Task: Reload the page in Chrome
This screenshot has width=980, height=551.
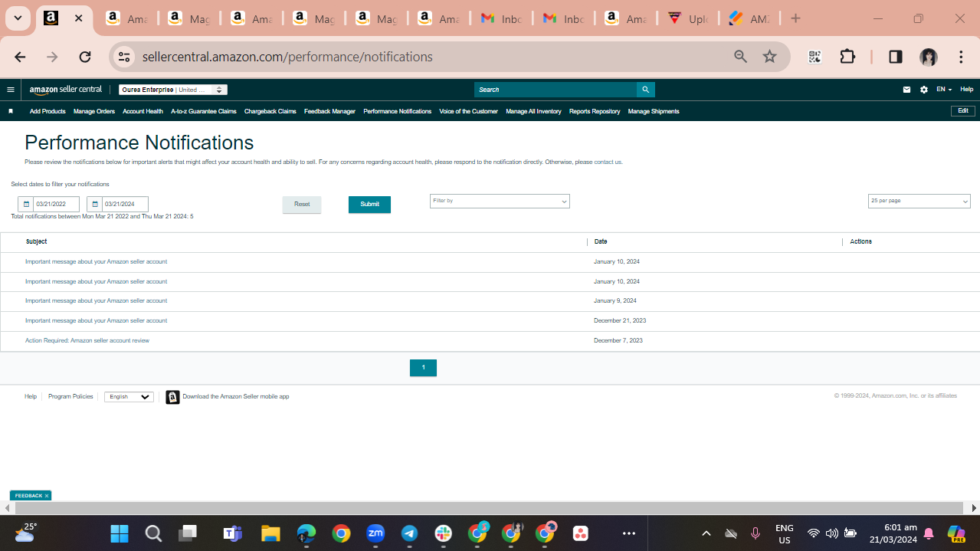Action: (x=85, y=57)
